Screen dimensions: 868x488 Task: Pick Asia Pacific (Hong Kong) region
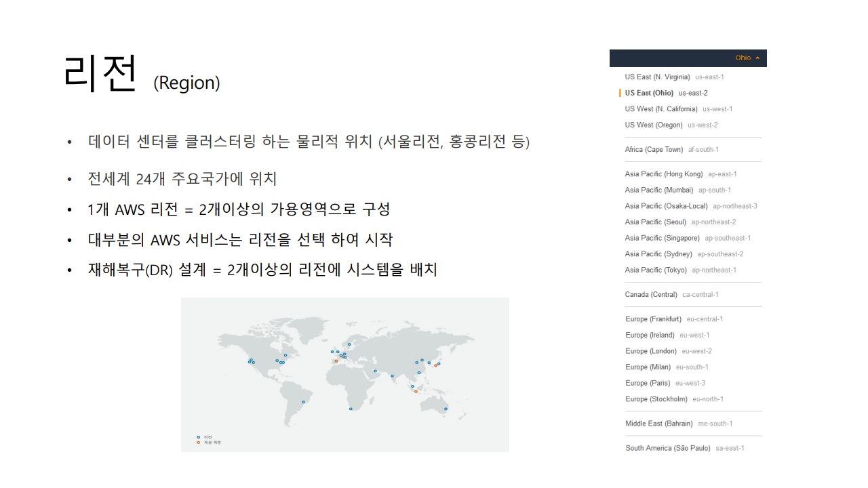tap(681, 174)
